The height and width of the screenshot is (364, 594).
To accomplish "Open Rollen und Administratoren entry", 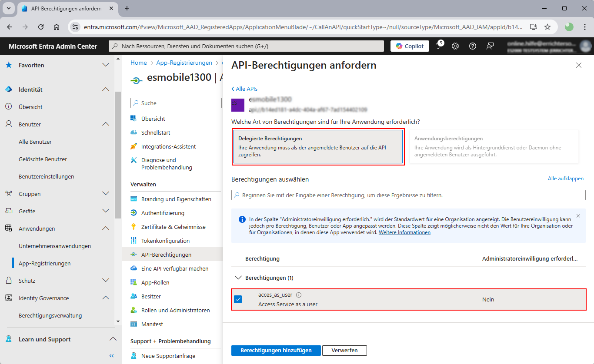I will point(176,310).
